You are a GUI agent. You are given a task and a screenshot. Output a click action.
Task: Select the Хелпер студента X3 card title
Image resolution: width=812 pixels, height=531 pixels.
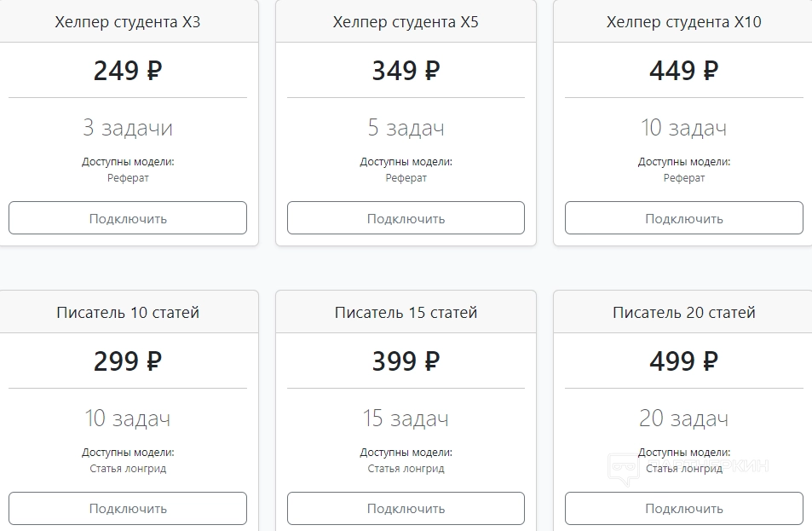point(128,22)
